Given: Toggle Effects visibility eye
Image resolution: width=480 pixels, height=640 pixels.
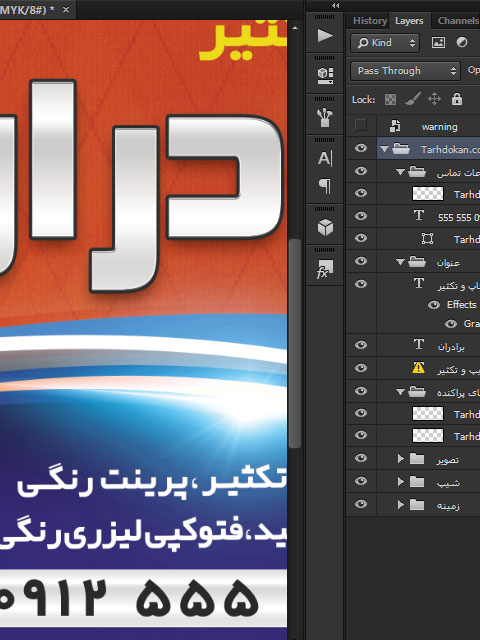Looking at the screenshot, I should (x=434, y=305).
